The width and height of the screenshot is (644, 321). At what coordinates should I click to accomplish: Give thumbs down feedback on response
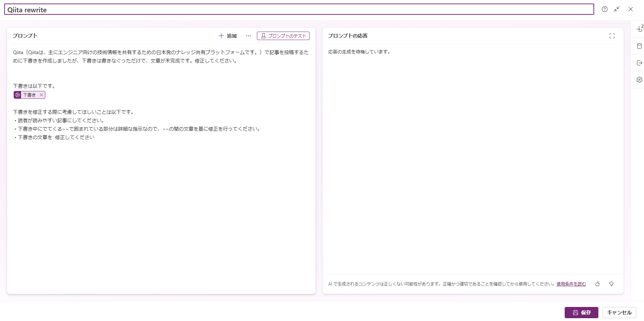click(x=611, y=284)
